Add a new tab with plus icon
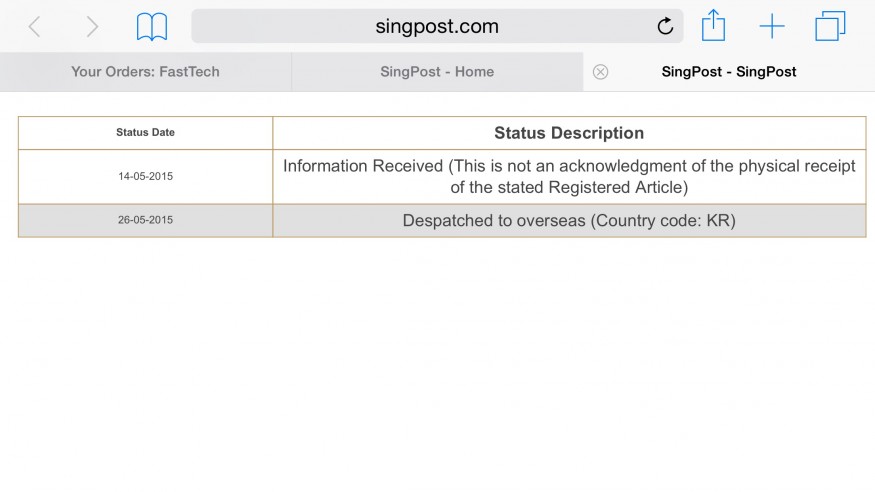 (x=772, y=27)
